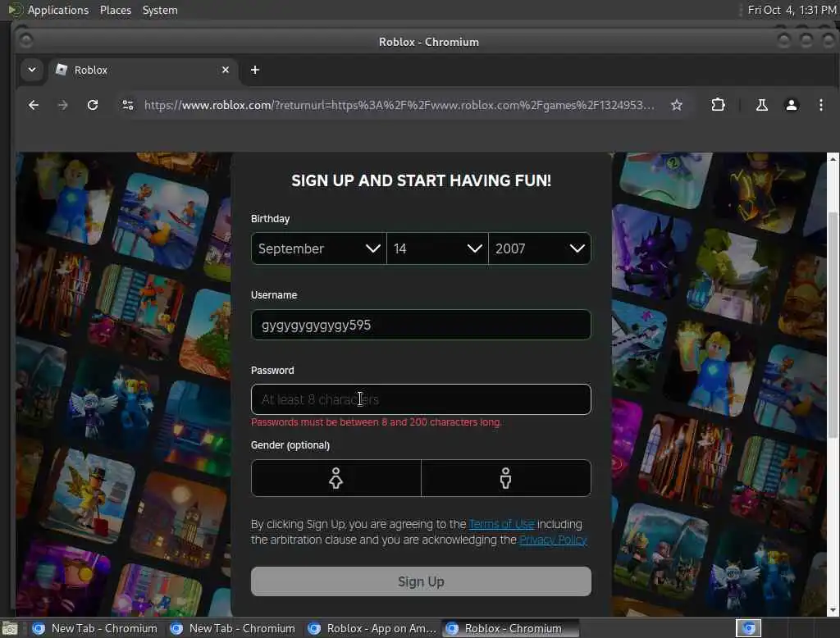
Task: Click the Sign Up And Start Having Fun heading
Action: (x=421, y=180)
